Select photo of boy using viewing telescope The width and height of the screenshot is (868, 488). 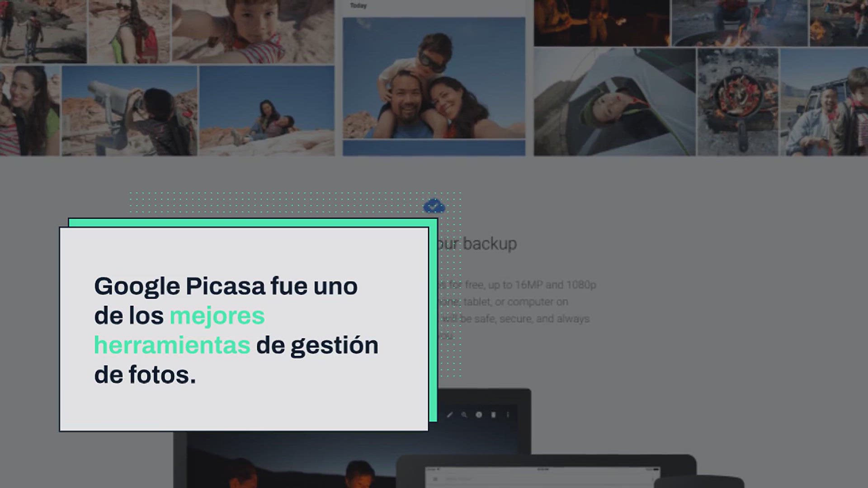(129, 111)
